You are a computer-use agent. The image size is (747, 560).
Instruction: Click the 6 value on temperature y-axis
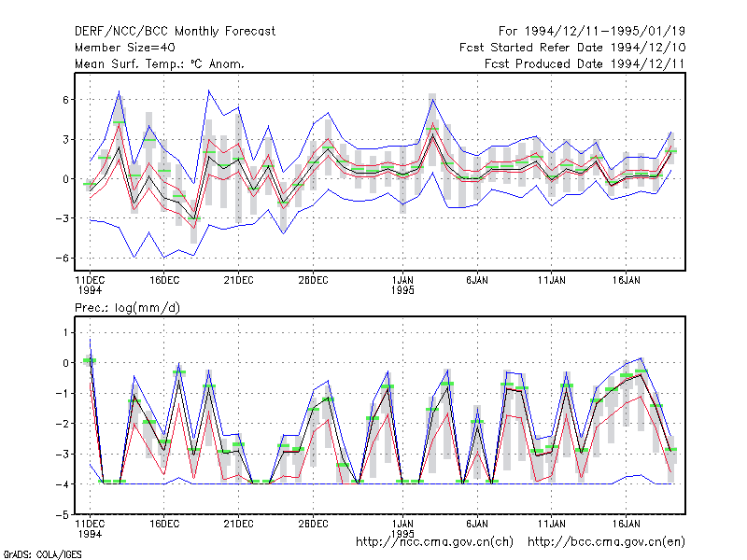pos(65,100)
